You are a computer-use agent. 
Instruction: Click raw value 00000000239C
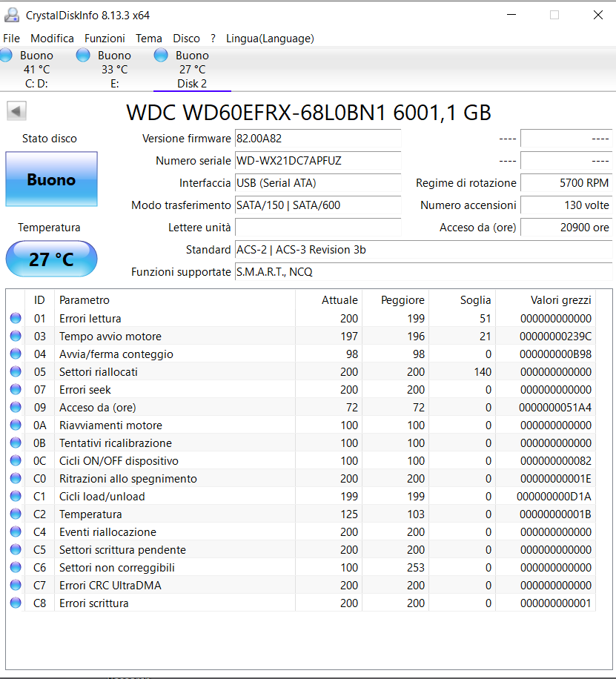[556, 337]
